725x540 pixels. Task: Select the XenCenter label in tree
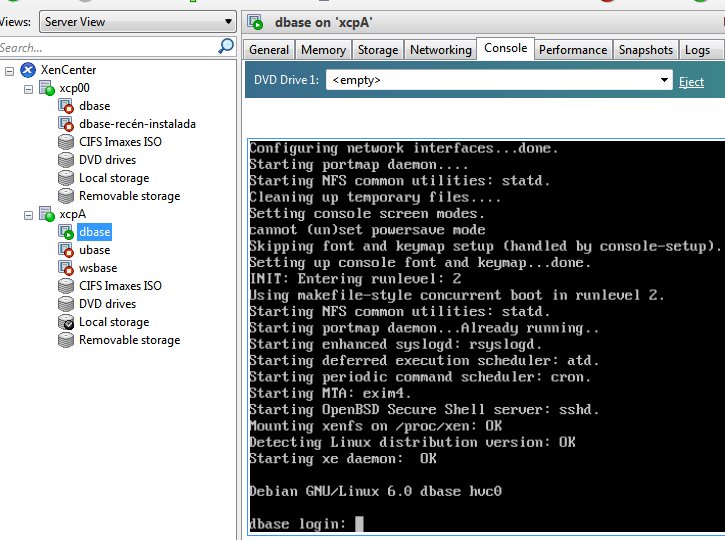pyautogui.click(x=68, y=70)
